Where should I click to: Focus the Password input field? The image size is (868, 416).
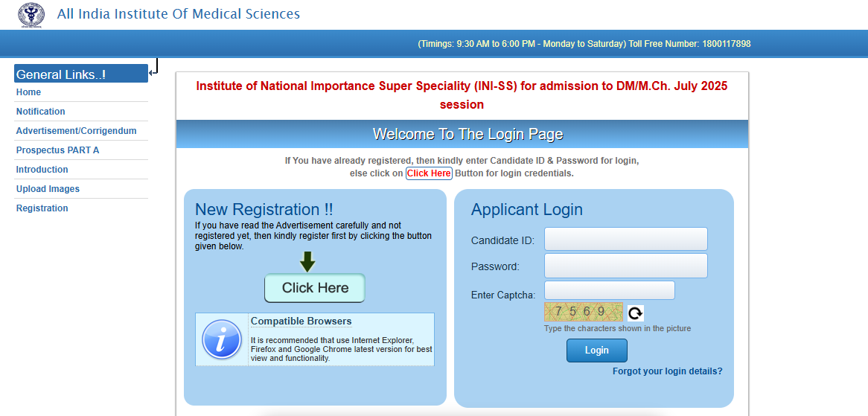point(625,266)
